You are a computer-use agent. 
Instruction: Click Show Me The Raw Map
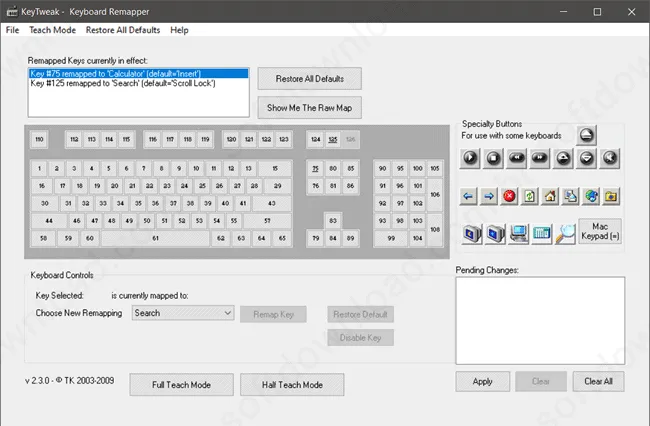(310, 108)
